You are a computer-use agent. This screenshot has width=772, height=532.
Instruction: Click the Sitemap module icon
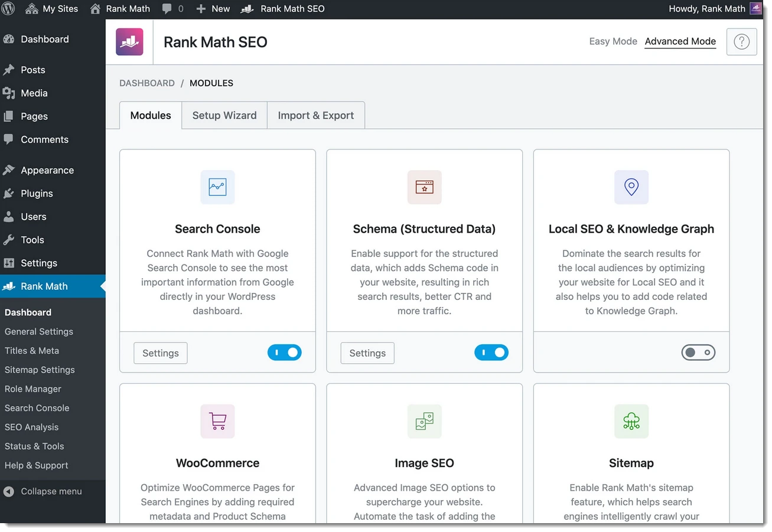[631, 421]
